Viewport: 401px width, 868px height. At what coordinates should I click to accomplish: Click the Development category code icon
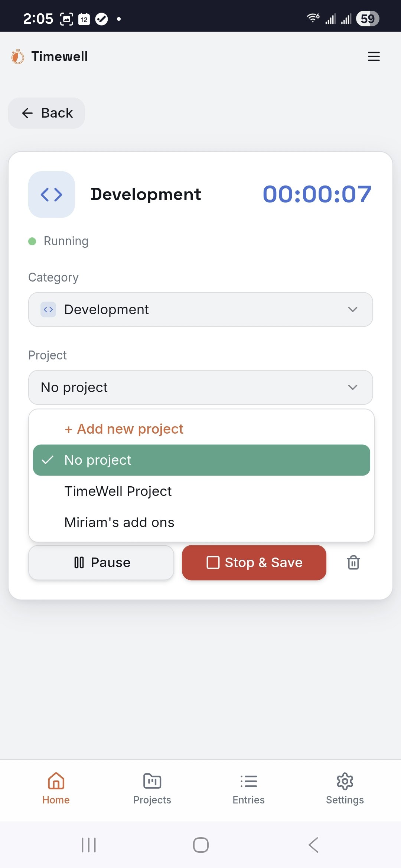pyautogui.click(x=51, y=194)
